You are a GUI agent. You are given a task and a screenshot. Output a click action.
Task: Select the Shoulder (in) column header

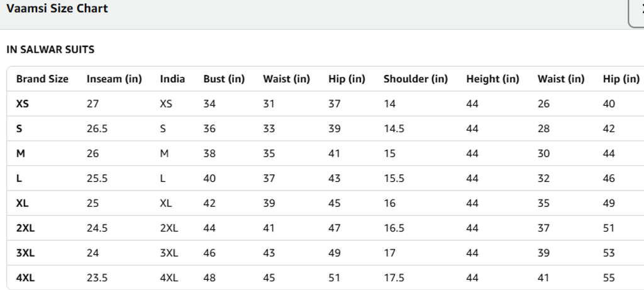[x=416, y=79]
